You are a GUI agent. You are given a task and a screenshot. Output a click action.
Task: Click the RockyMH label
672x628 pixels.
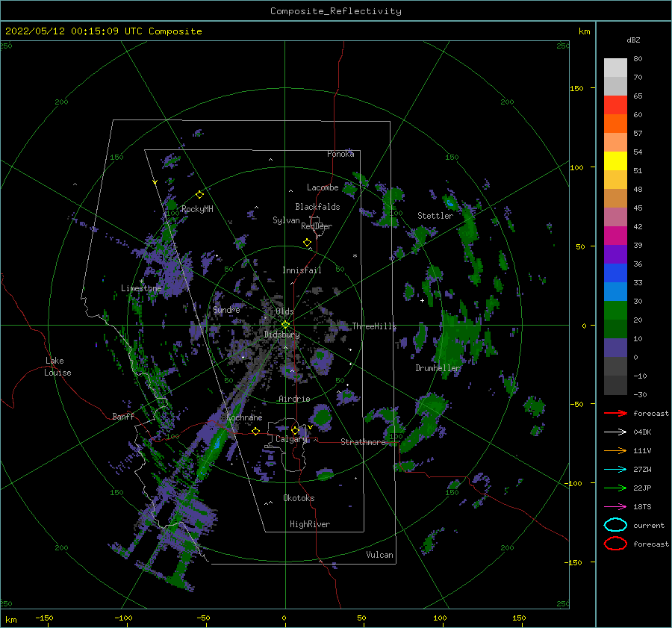(197, 209)
